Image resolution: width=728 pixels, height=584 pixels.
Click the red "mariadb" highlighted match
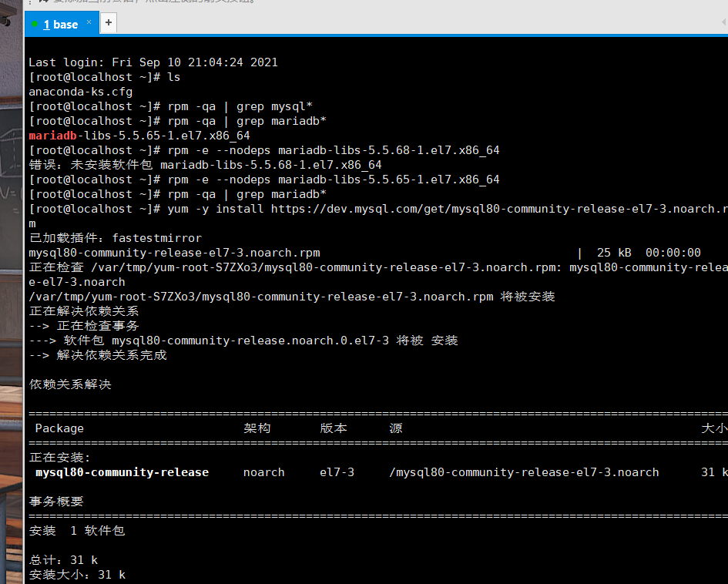tap(52, 136)
